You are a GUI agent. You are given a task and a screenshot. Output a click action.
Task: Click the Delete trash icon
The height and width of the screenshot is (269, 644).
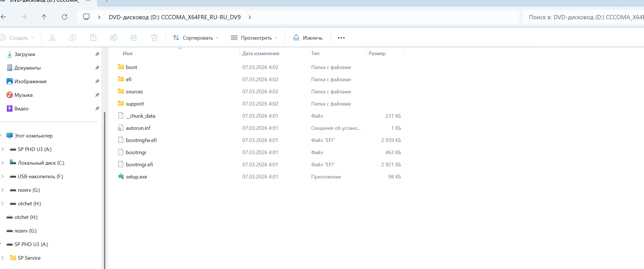(154, 38)
